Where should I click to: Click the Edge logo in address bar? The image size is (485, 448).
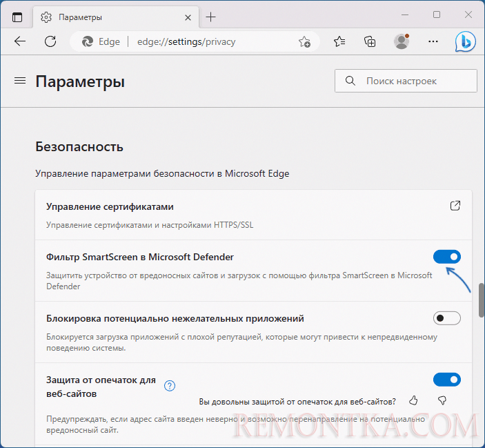(88, 41)
